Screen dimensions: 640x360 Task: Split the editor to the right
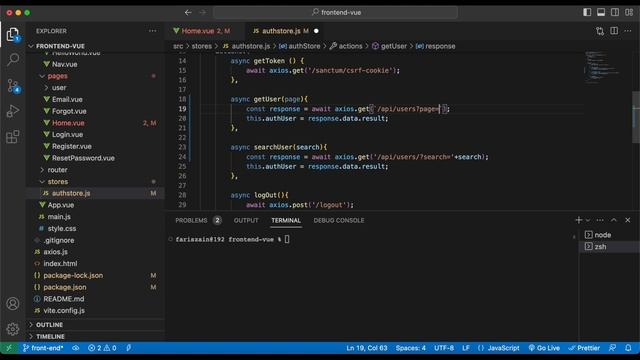[614, 31]
